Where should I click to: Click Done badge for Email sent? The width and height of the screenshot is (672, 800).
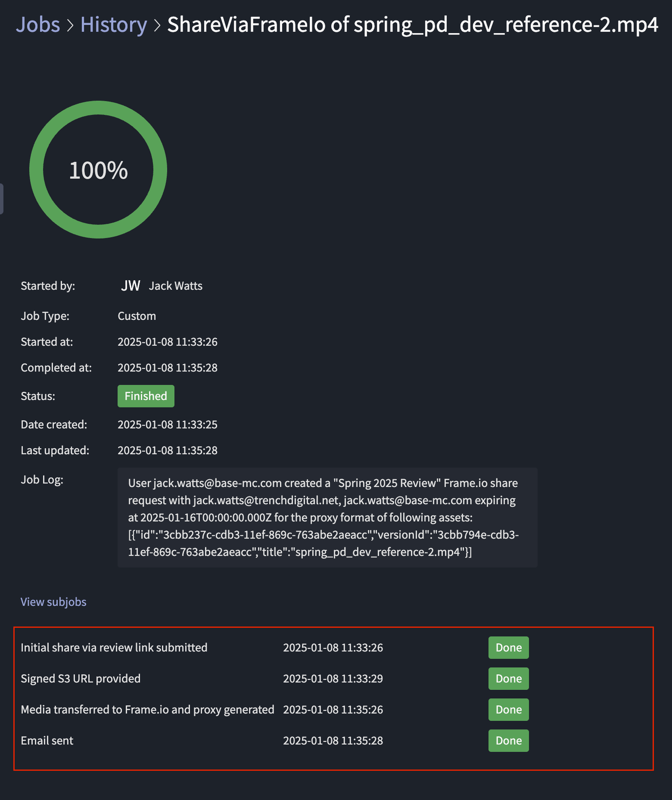[x=508, y=741]
